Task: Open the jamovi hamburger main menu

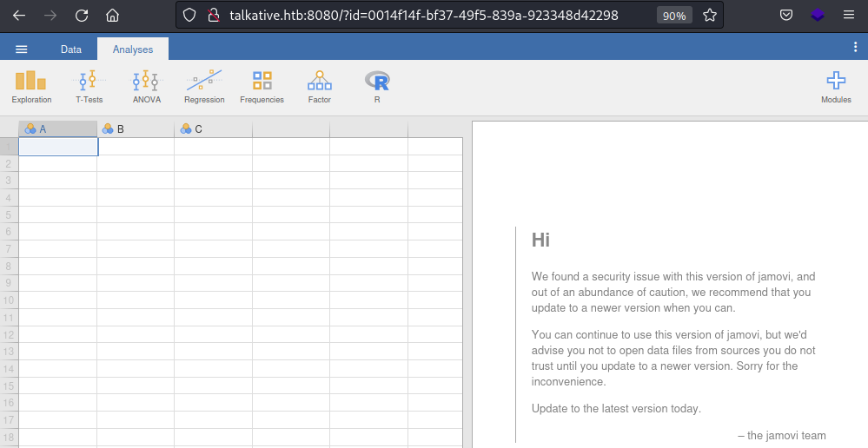Action: click(x=21, y=49)
